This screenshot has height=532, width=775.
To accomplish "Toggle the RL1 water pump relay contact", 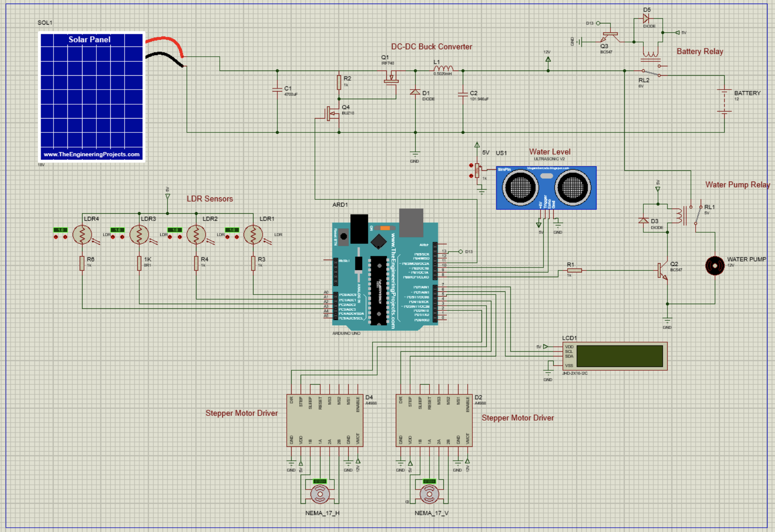I will point(698,215).
